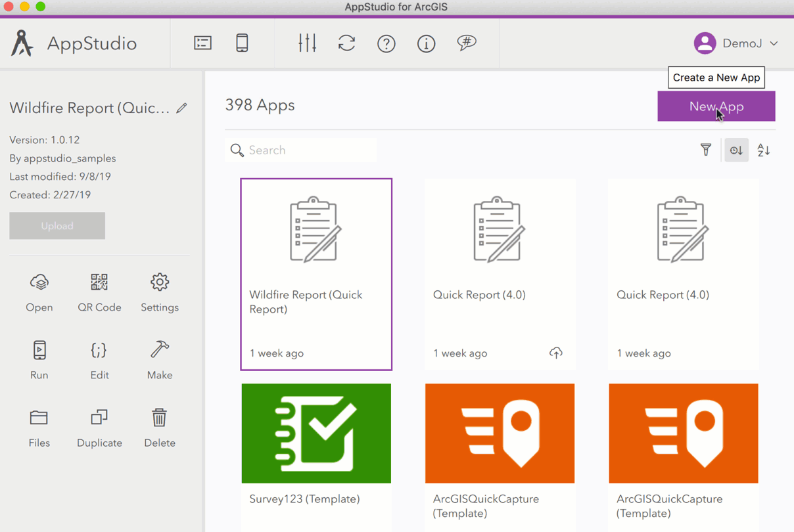Viewport: 794px width, 532px height.
Task: Toggle the side panel view icon
Action: pyautogui.click(x=202, y=43)
